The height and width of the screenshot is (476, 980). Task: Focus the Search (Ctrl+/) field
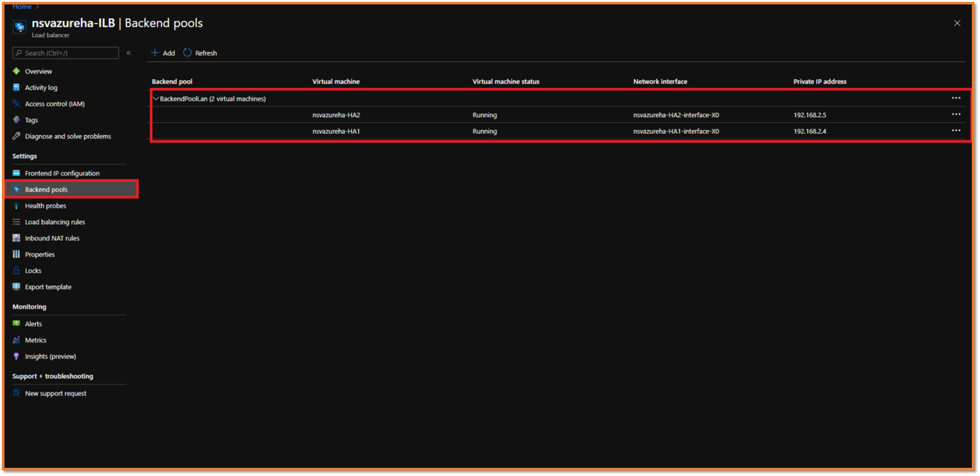point(66,53)
